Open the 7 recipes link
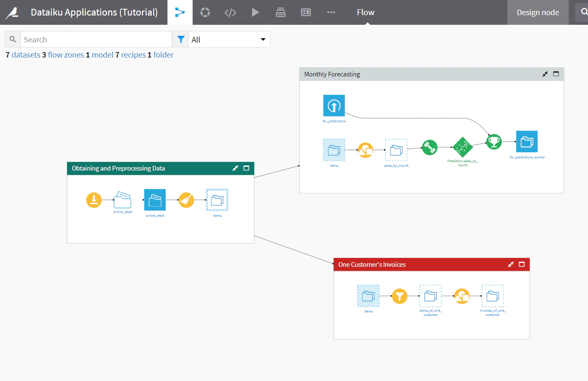This screenshot has height=381, width=588. (131, 55)
